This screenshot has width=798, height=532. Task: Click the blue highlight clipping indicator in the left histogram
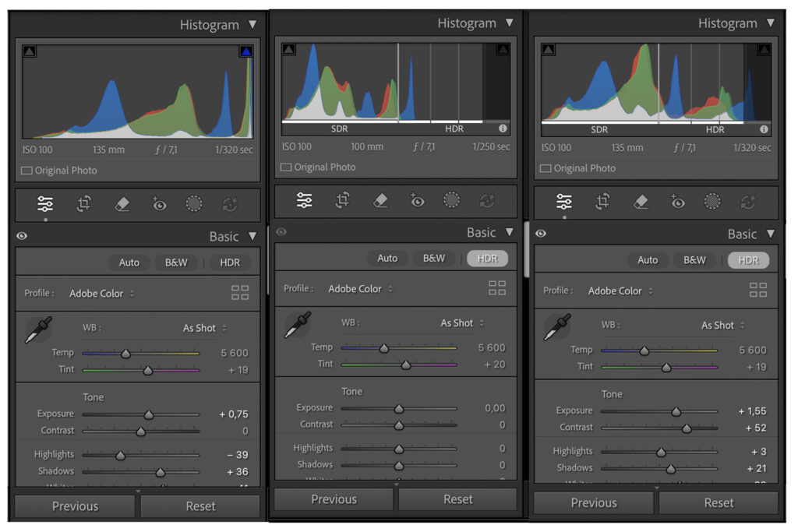[246, 52]
